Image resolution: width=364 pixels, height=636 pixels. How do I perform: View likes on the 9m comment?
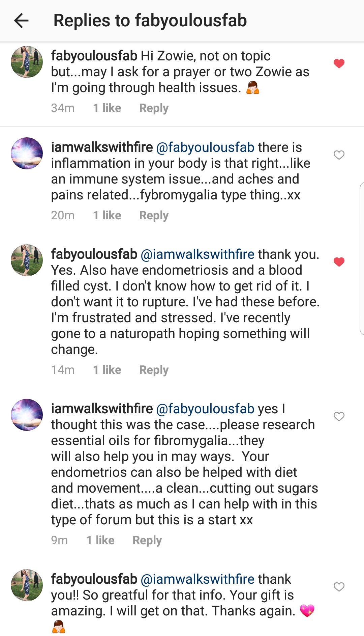100,540
